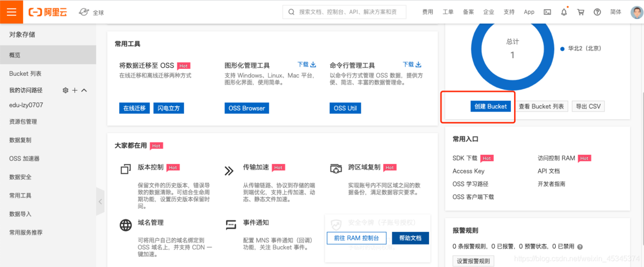Click the 域名管理 feature title

pyautogui.click(x=151, y=222)
